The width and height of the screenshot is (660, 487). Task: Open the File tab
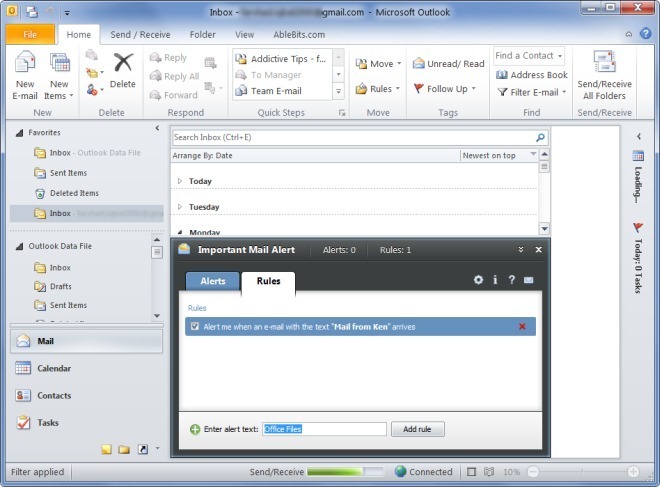click(30, 35)
